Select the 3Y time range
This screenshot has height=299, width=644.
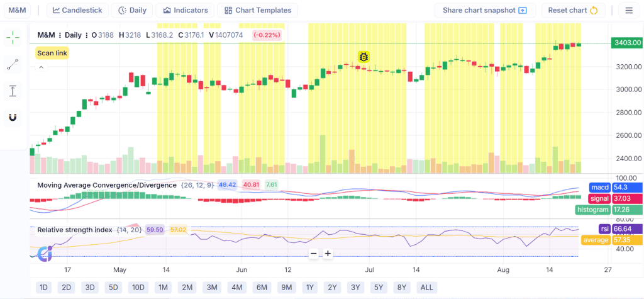click(355, 287)
